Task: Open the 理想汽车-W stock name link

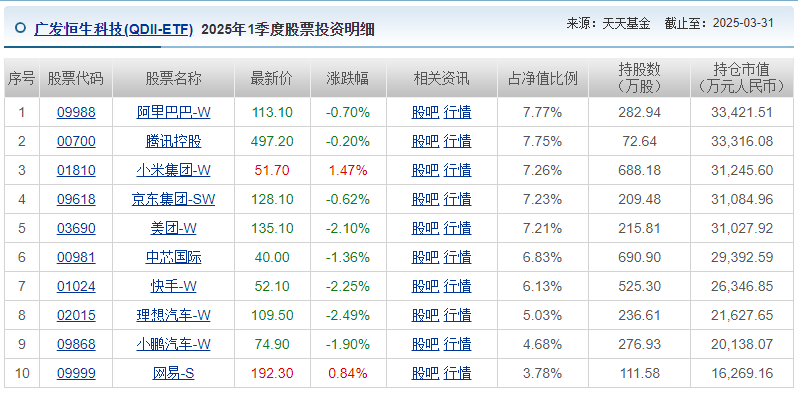Action: point(173,315)
